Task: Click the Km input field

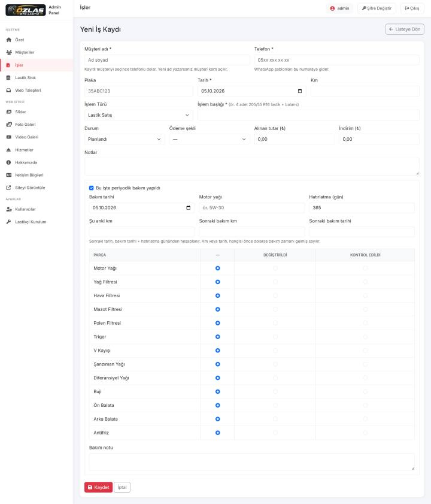Action: tap(365, 91)
